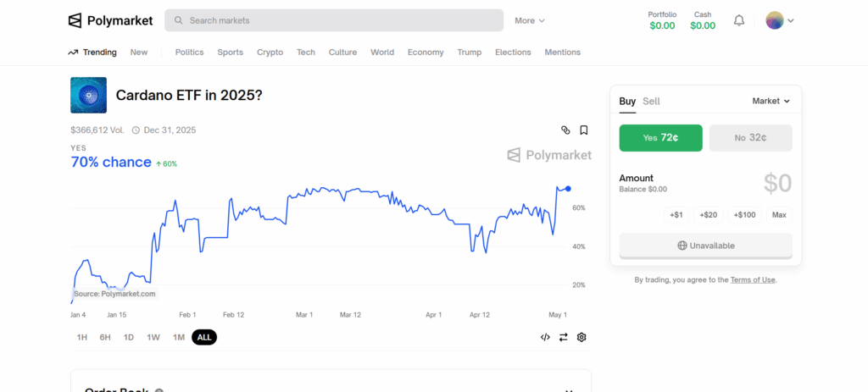The height and width of the screenshot is (392, 868).
Task: Open the Economy category
Action: pos(426,52)
